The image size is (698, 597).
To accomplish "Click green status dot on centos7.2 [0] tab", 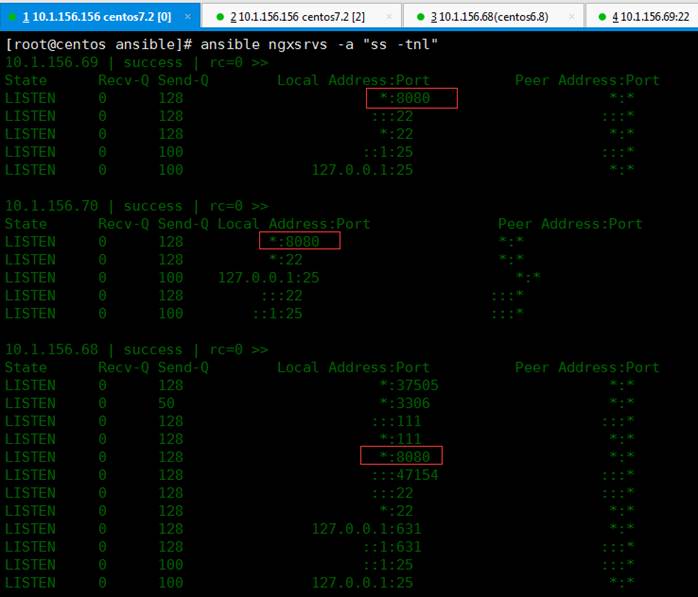I will pyautogui.click(x=12, y=17).
